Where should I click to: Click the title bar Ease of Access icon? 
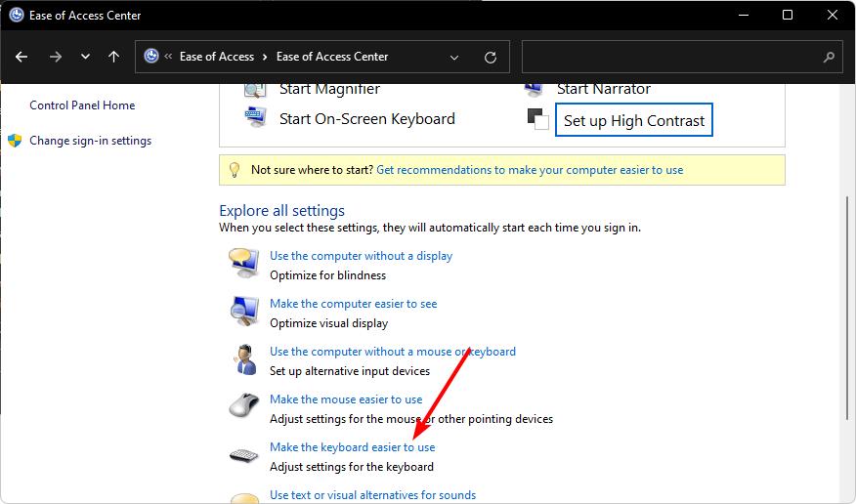tap(17, 16)
